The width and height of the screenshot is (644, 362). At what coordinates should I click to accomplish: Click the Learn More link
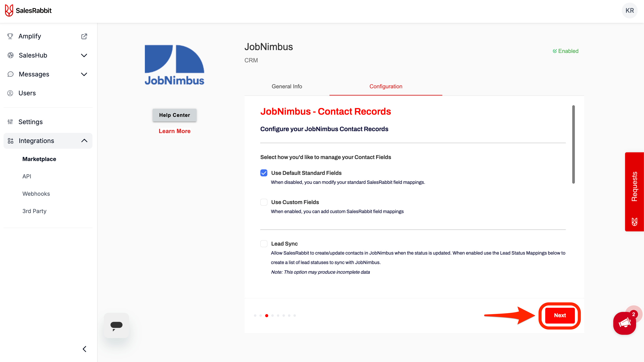(x=174, y=131)
